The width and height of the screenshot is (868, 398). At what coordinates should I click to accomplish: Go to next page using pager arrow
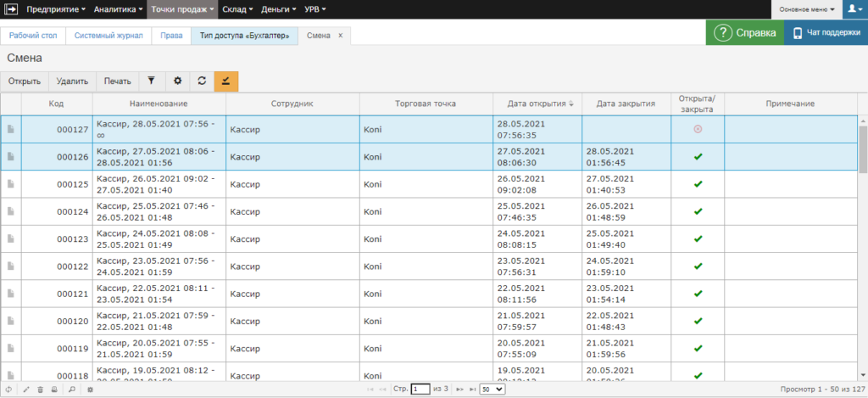click(x=460, y=390)
